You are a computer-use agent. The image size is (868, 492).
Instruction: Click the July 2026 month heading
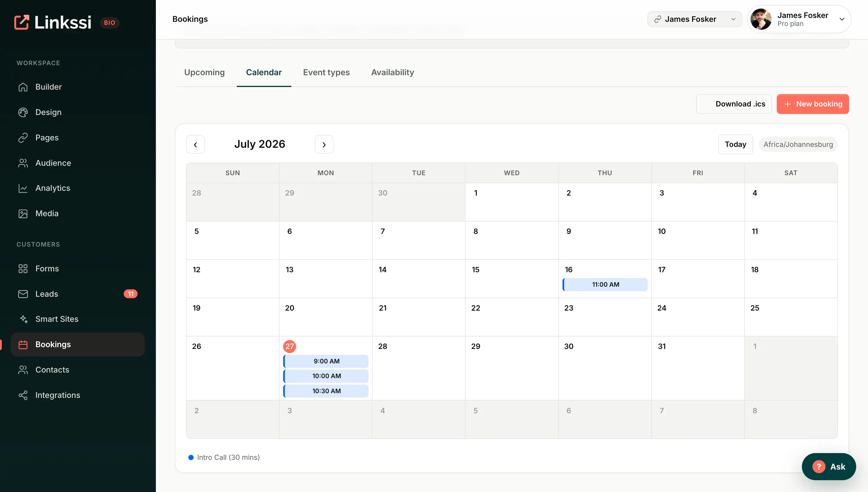pos(260,144)
